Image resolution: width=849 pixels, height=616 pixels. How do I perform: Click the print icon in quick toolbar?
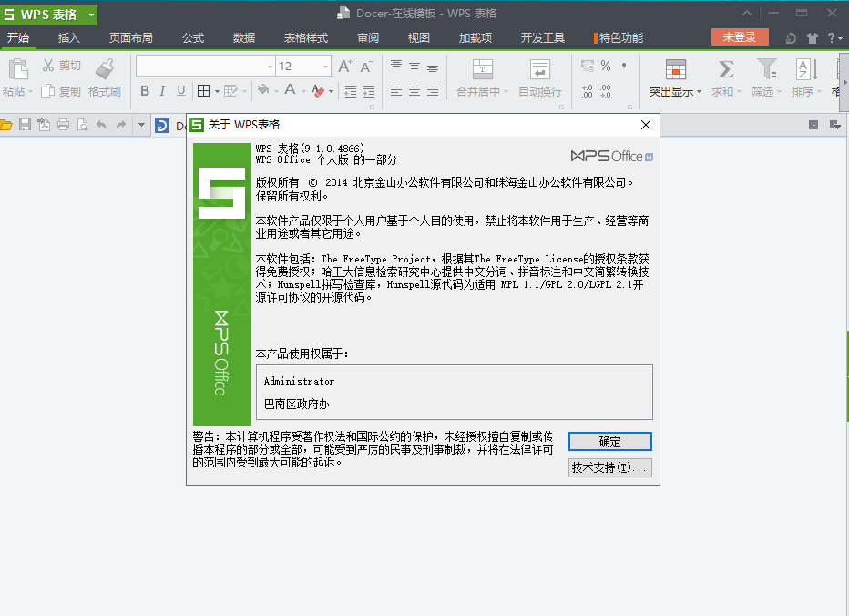click(x=64, y=125)
